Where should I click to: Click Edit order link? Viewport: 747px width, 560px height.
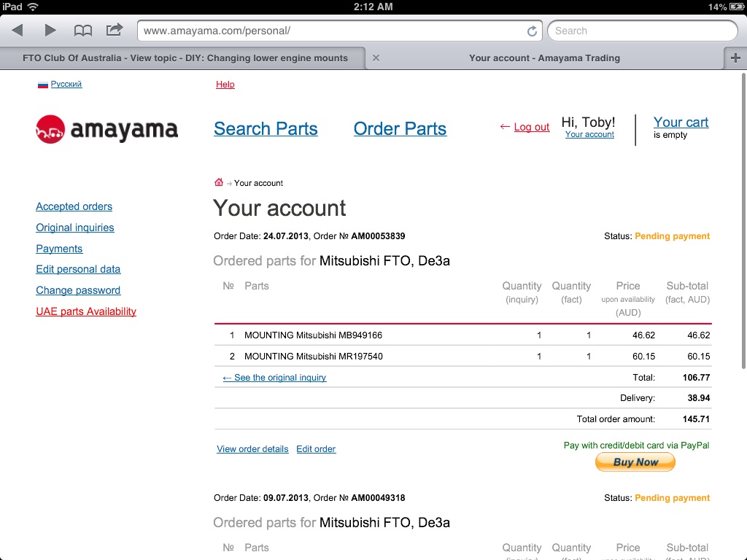[x=316, y=449]
